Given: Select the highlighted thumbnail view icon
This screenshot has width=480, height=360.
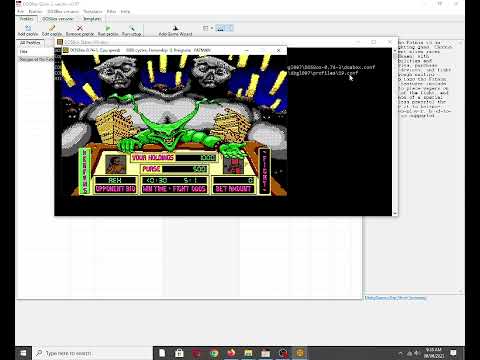Looking at the screenshot, I should click(x=220, y=28).
